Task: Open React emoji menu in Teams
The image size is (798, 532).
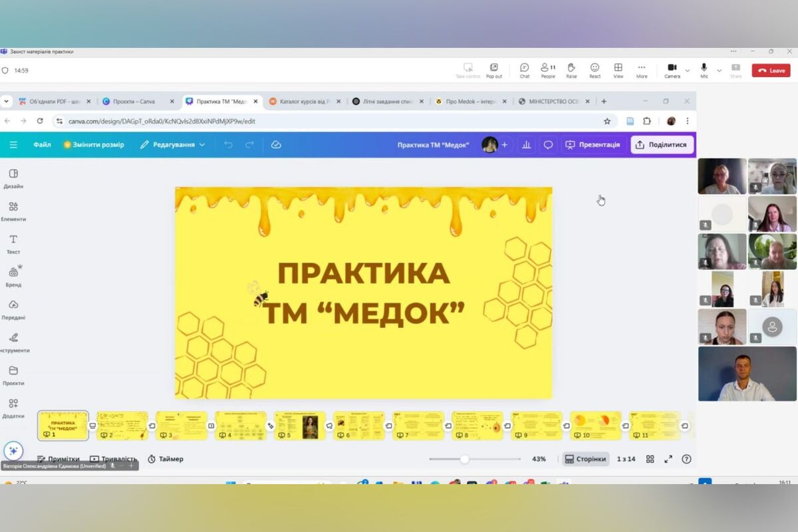Action: (x=595, y=70)
